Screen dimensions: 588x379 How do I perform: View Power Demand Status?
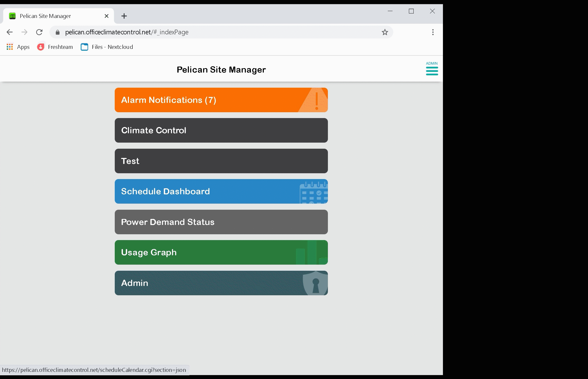[221, 222]
